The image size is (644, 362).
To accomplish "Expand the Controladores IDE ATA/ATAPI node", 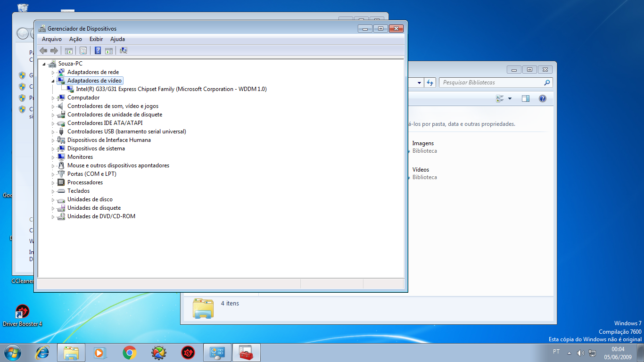I will point(53,123).
